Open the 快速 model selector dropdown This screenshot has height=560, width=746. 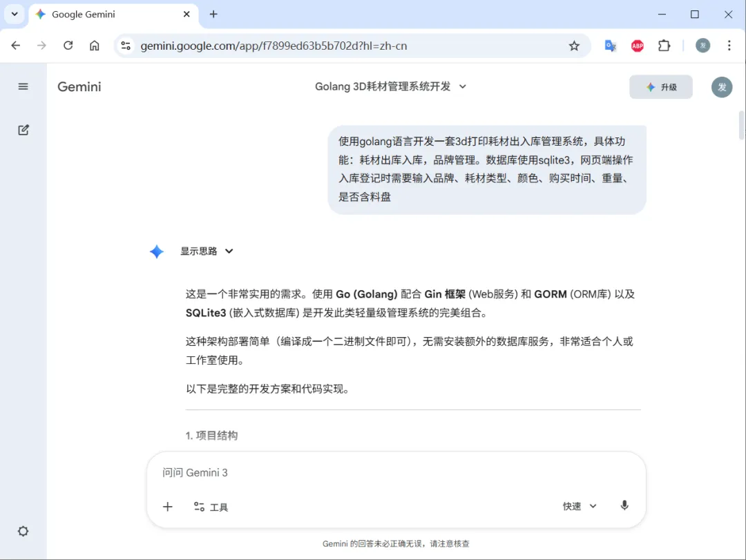(580, 506)
